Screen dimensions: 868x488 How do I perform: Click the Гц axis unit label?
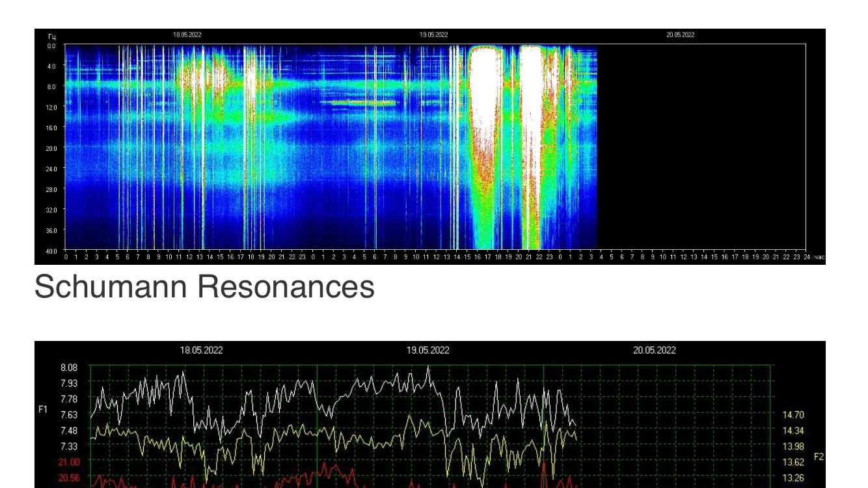51,36
